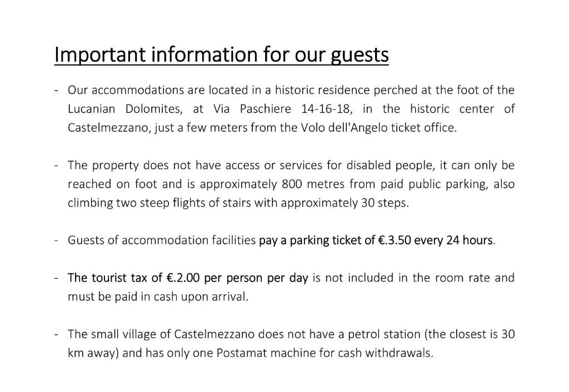This screenshot has width=569, height=392.
Task: Click the bold "pay a parking ticket" text
Action: [x=307, y=240]
